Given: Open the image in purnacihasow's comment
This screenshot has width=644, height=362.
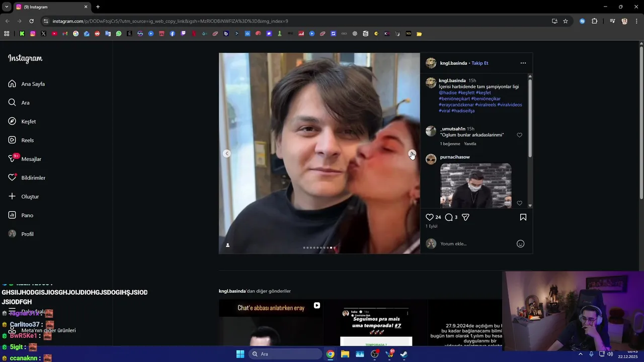Looking at the screenshot, I should [x=476, y=186].
